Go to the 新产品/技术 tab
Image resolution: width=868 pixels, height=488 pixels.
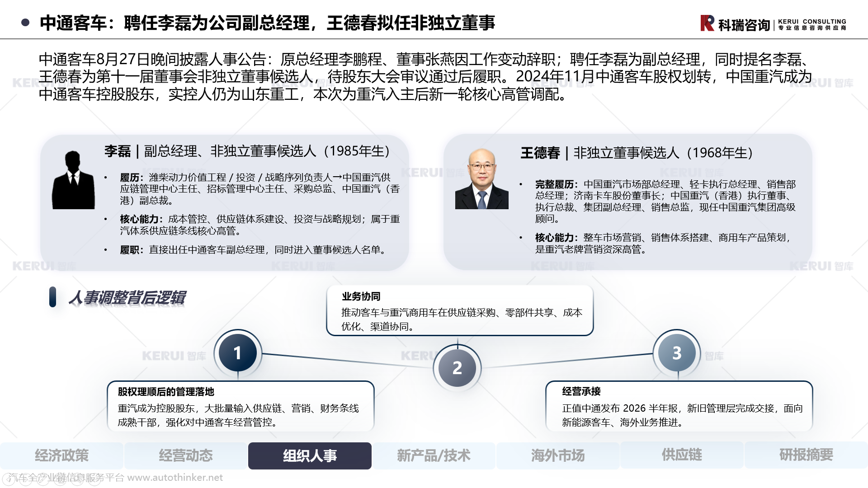pyautogui.click(x=434, y=455)
